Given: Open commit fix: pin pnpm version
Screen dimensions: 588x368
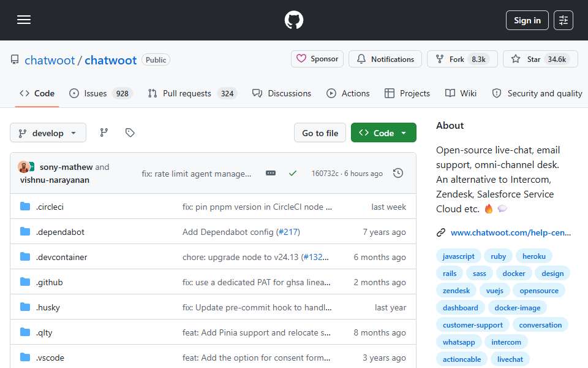Looking at the screenshot, I should 257,207.
